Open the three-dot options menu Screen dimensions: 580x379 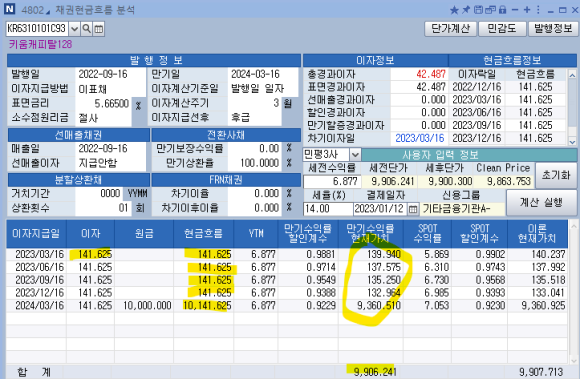(x=538, y=10)
